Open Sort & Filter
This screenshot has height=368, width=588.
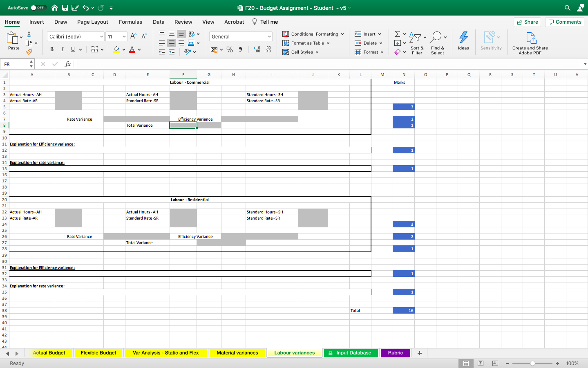click(417, 43)
